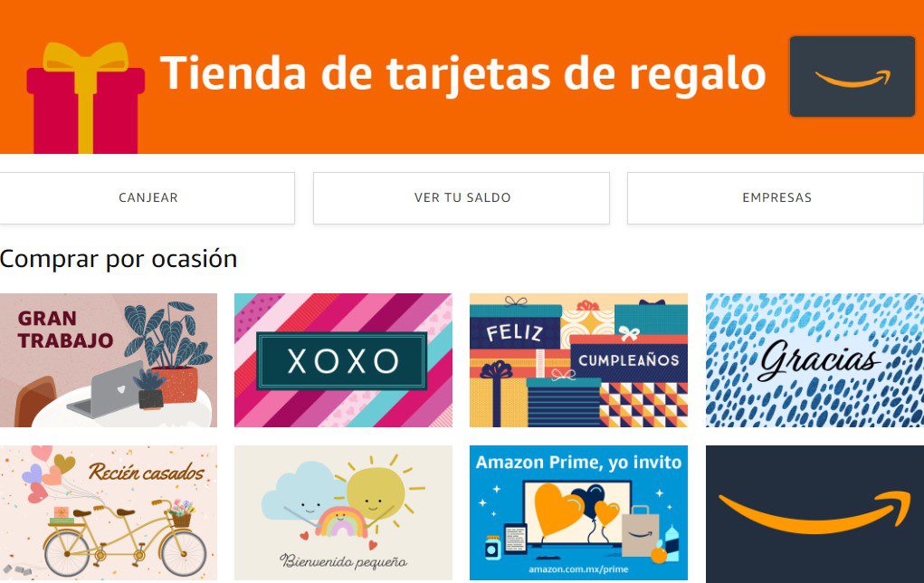Open the Gracias blue dotted card
This screenshot has height=583, width=924.
(x=815, y=360)
